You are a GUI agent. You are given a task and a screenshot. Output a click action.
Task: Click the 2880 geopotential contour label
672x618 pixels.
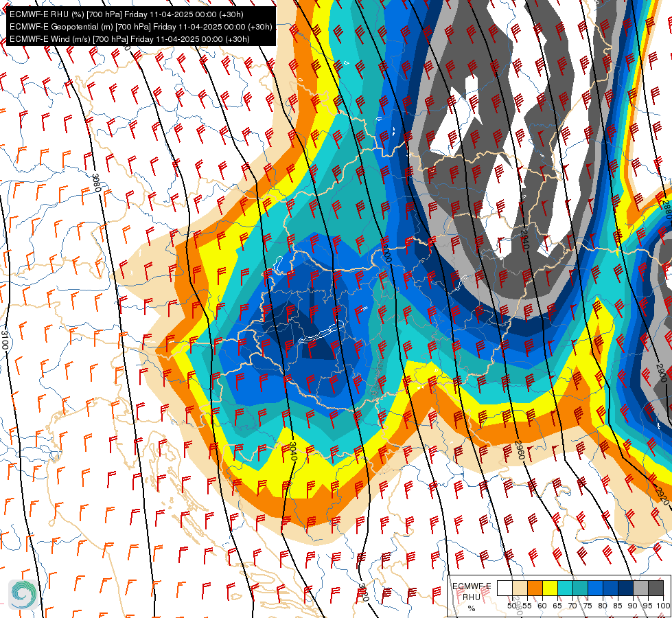pos(667,209)
